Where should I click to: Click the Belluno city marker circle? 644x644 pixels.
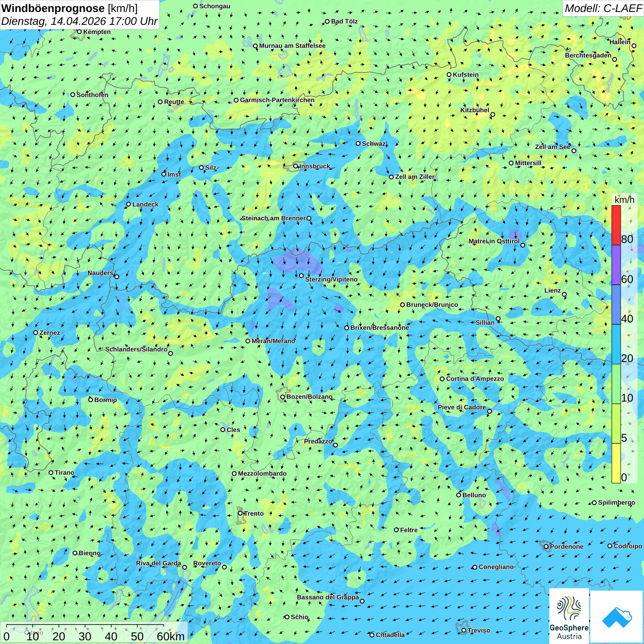tap(459, 495)
